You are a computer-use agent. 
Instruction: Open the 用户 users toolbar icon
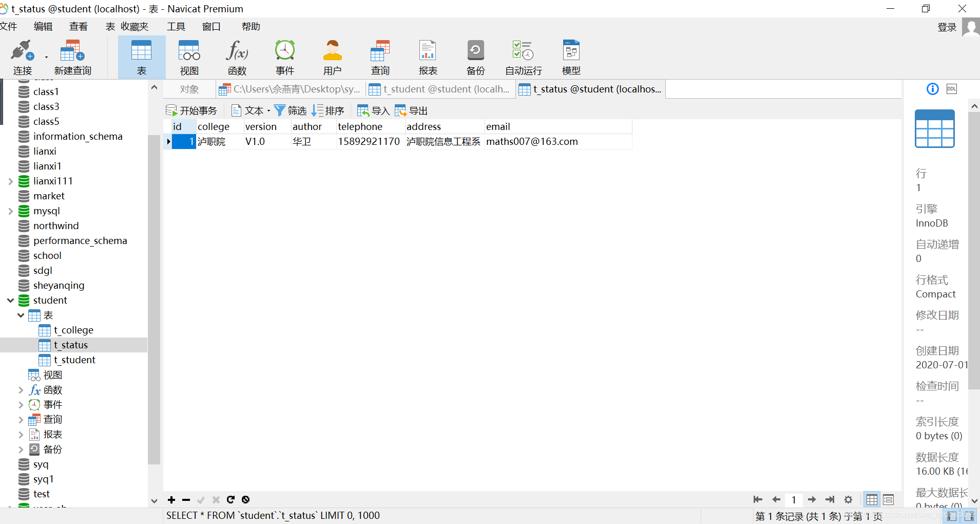[332, 58]
